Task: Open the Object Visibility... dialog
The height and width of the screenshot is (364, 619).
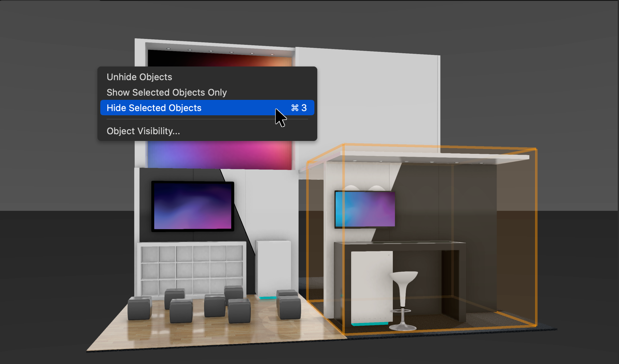Action: pos(143,131)
